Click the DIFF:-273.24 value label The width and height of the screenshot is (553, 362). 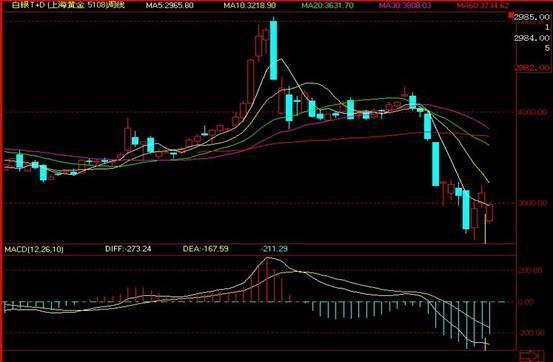coord(128,249)
